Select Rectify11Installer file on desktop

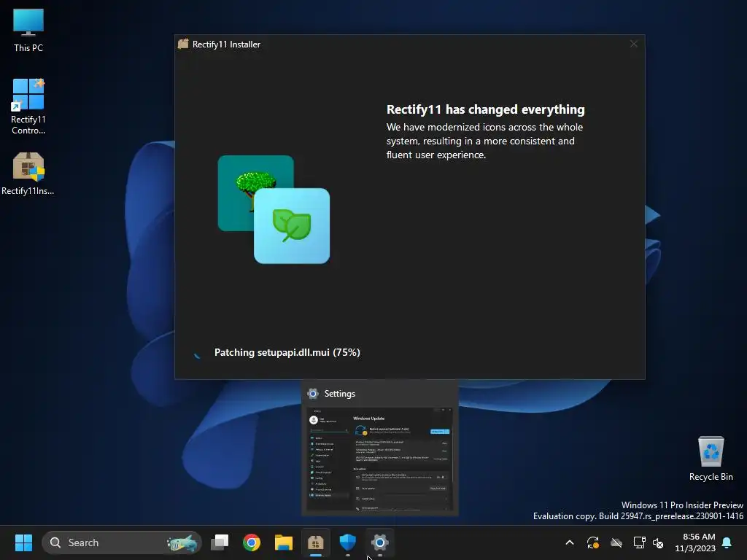(x=28, y=174)
